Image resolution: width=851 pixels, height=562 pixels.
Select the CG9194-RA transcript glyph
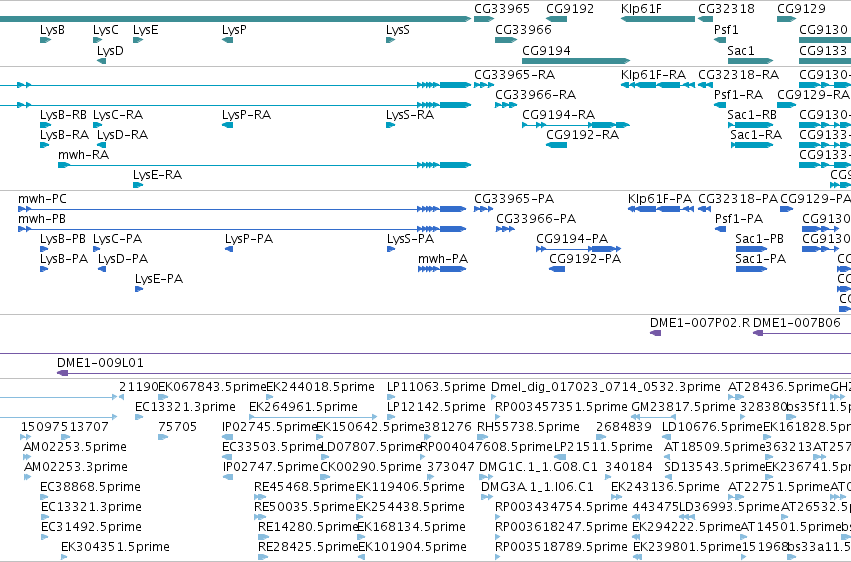click(x=576, y=125)
